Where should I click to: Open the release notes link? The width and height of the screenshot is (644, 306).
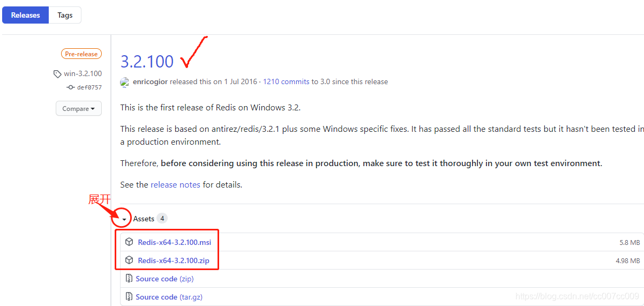tap(175, 184)
